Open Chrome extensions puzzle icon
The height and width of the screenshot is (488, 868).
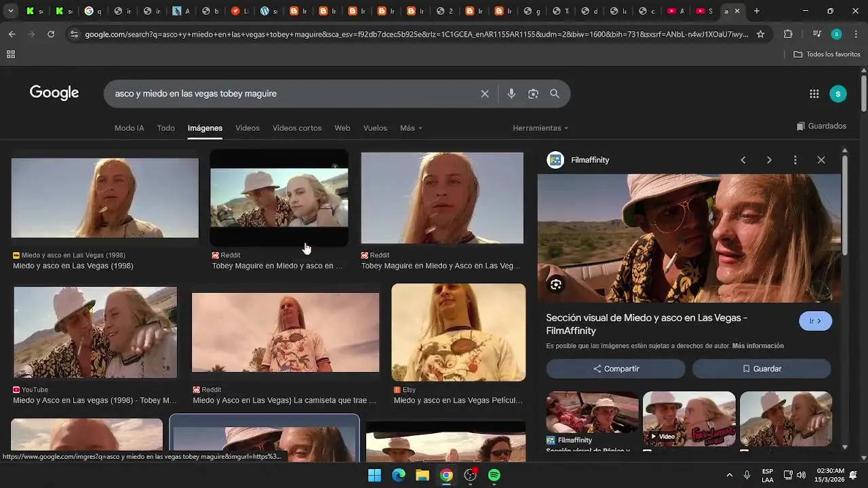(788, 34)
